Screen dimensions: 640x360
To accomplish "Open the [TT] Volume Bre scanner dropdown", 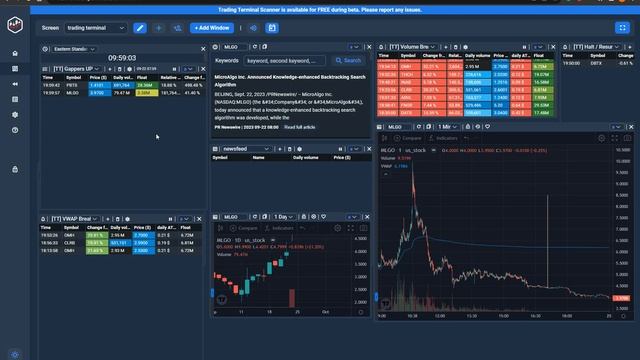I will [412, 47].
